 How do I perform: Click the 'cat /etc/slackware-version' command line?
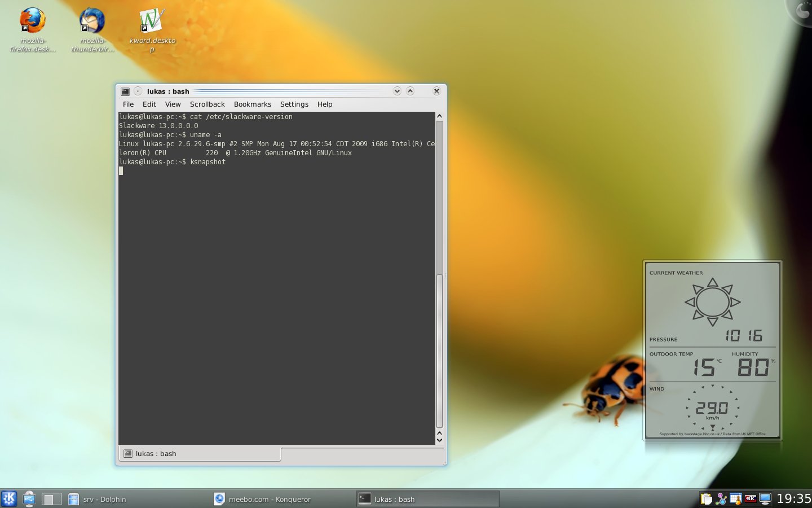[x=241, y=117]
